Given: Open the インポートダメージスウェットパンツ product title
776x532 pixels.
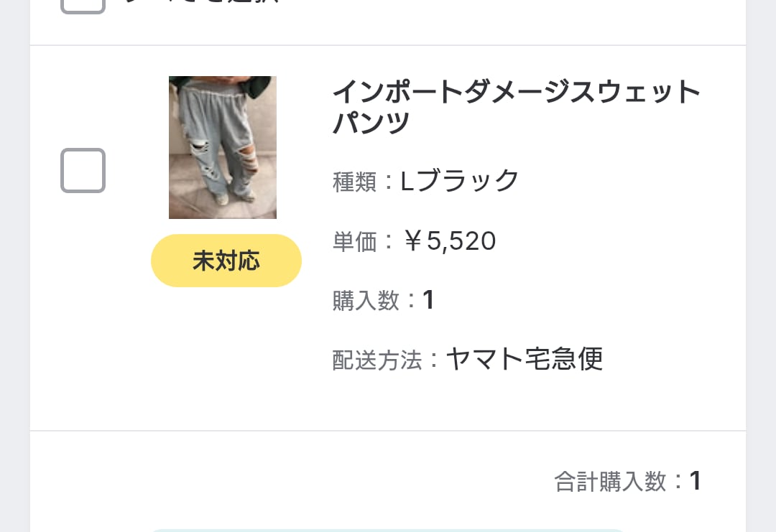Looking at the screenshot, I should 515,107.
